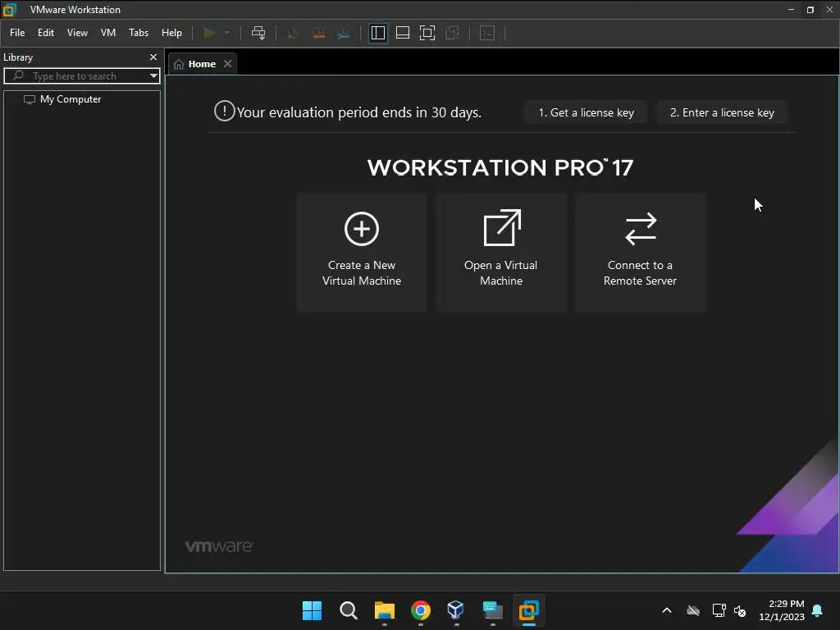
Task: Open the Tabs menu
Action: pyautogui.click(x=139, y=33)
